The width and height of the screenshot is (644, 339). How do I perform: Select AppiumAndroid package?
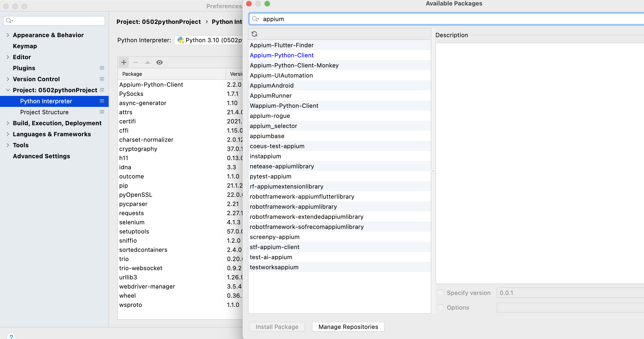[x=339, y=86]
